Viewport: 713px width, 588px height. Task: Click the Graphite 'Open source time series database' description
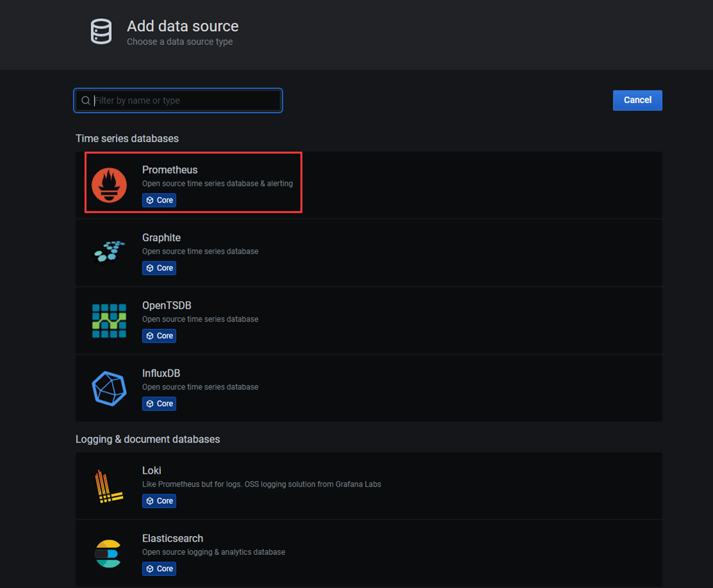[200, 252]
